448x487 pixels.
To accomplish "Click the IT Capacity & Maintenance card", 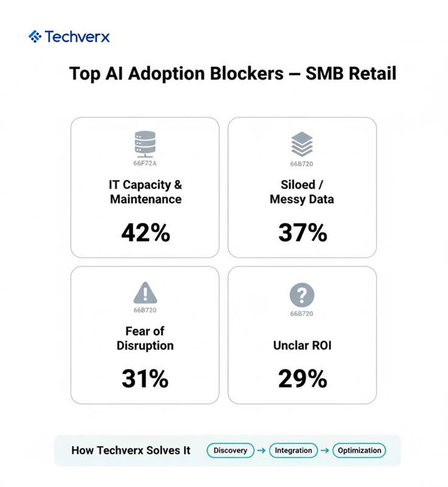I will pyautogui.click(x=145, y=187).
